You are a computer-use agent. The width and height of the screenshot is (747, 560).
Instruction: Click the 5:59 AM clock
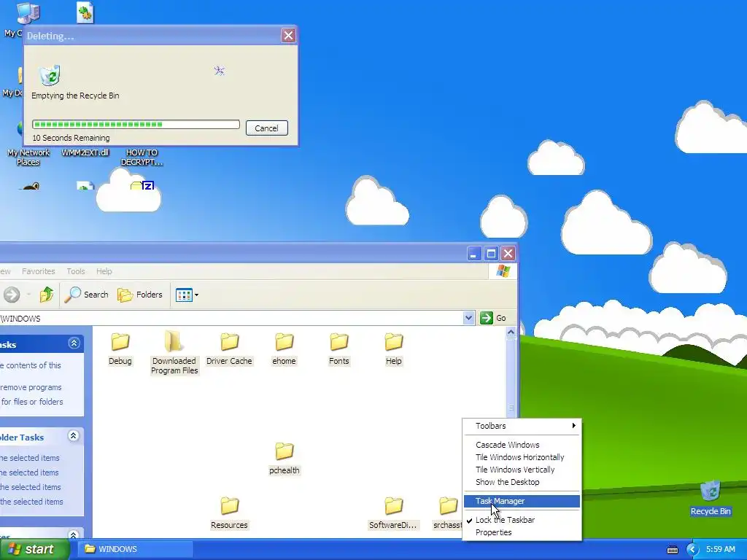click(x=720, y=549)
